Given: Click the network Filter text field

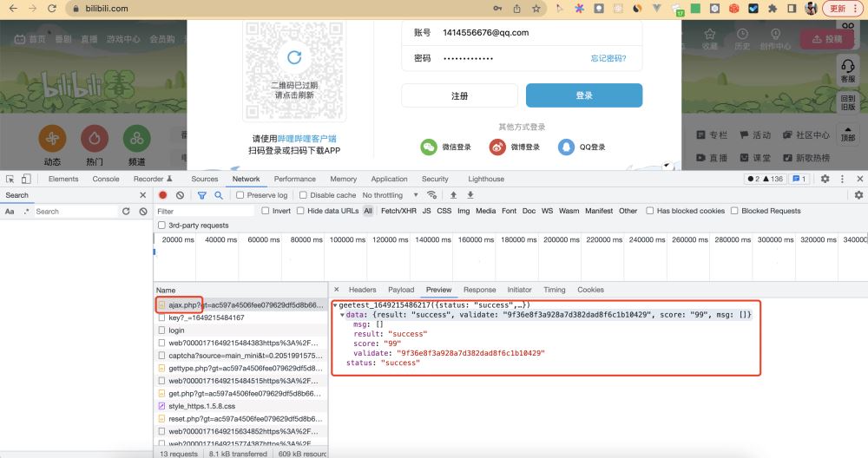Looking at the screenshot, I should click(204, 212).
